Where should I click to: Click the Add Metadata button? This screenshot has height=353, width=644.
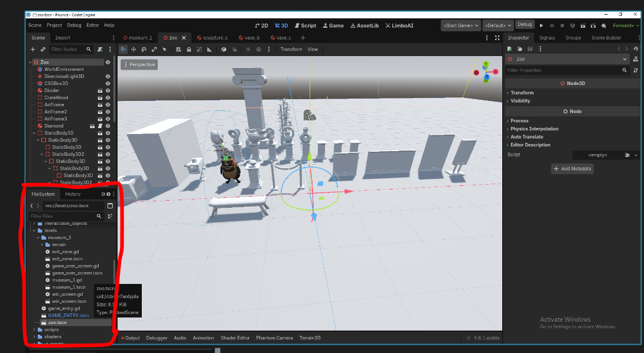tap(571, 169)
